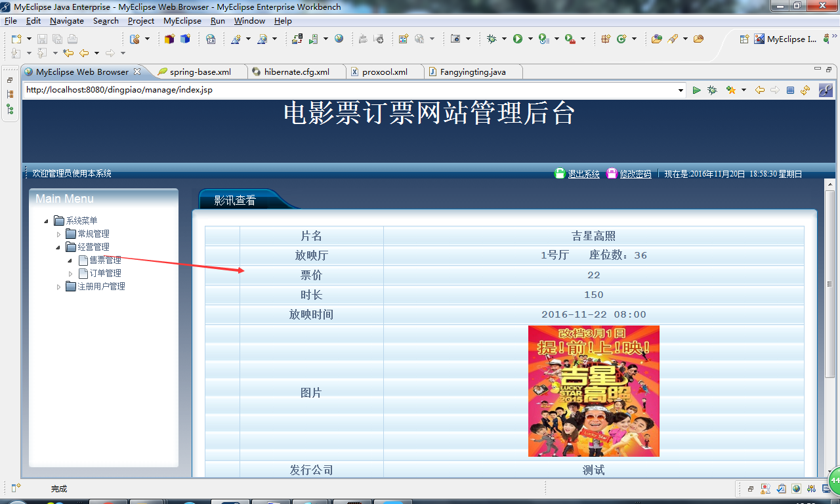
Task: Click the 吉星高照 movie poster image
Action: coord(594,391)
